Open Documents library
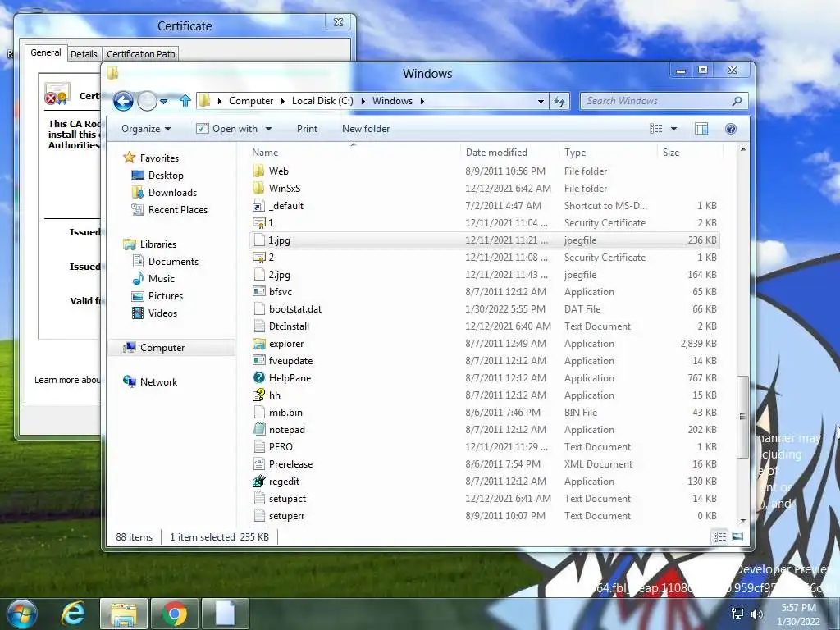Screen dimensions: 840x630 click(173, 262)
